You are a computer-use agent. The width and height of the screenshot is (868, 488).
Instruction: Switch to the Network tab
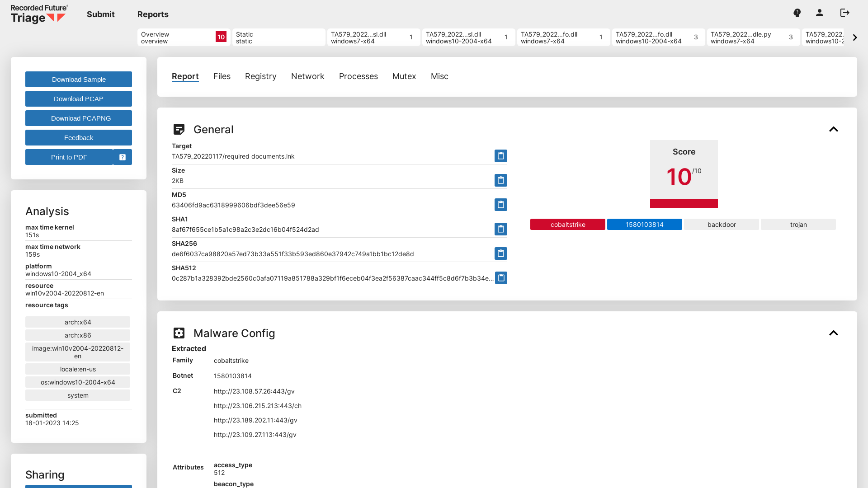(x=308, y=76)
